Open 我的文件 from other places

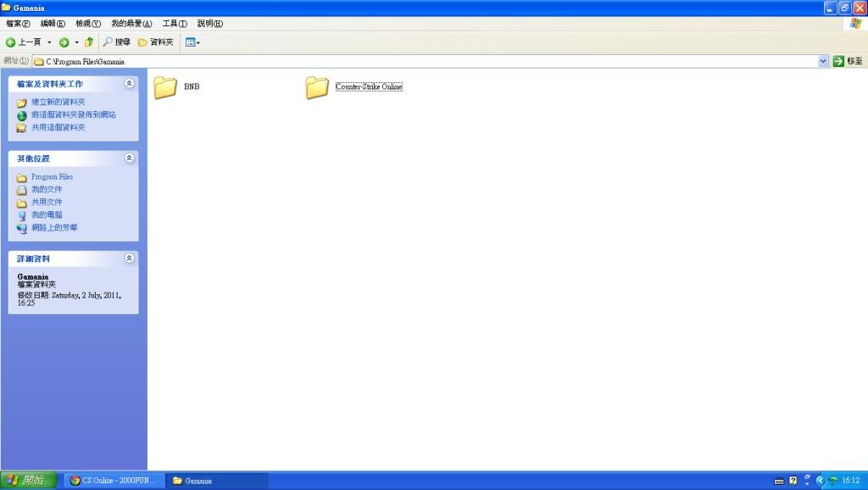point(47,189)
